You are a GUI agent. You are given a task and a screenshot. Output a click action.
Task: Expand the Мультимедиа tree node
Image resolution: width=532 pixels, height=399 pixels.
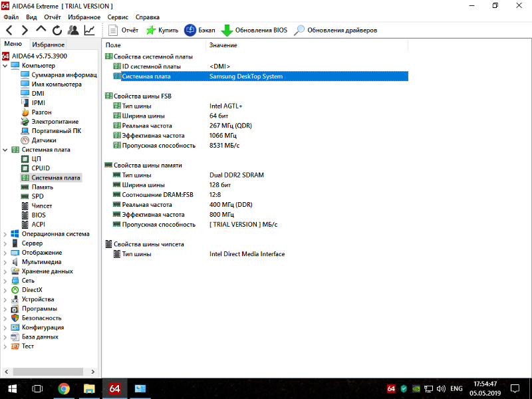6,262
